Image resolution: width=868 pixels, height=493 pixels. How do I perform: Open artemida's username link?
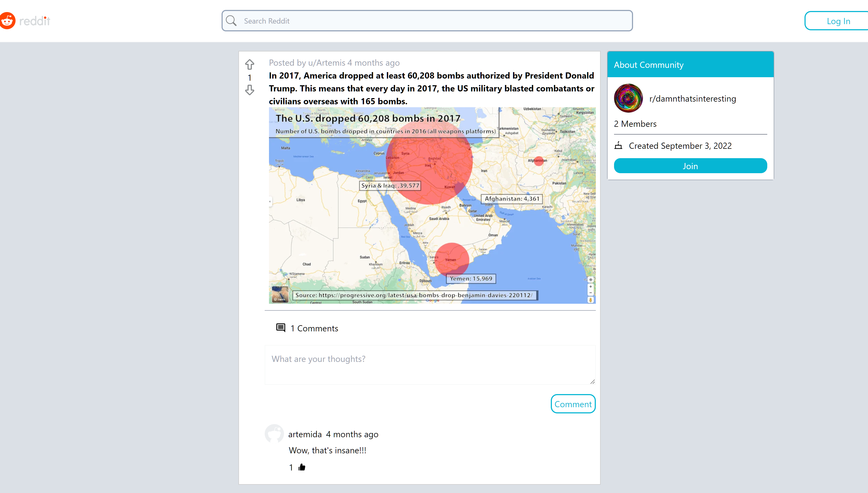point(305,434)
